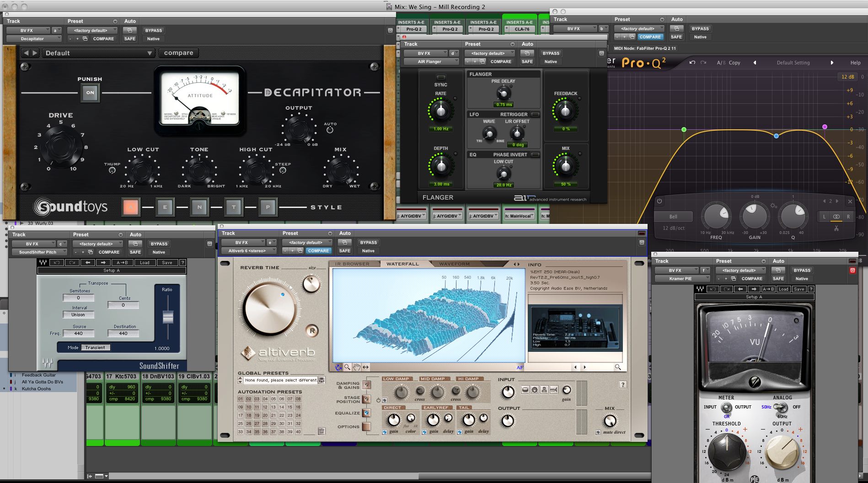Open the Transient mode dropdown in SoundShifter

click(96, 348)
